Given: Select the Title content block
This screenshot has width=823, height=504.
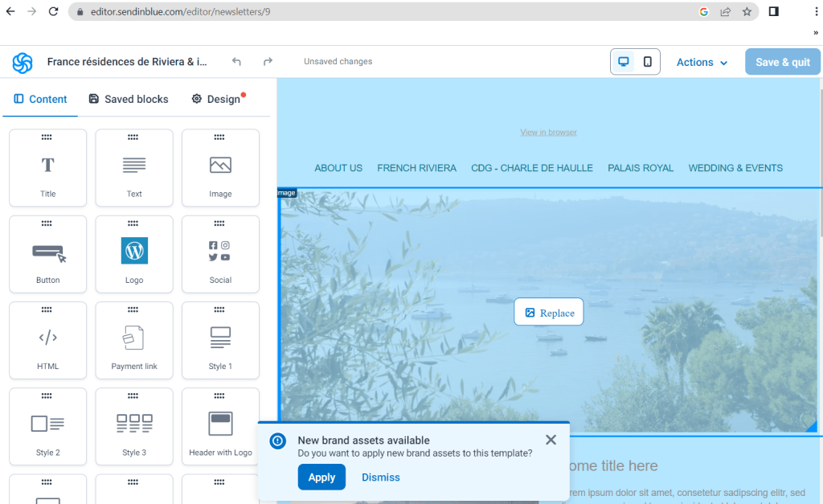Looking at the screenshot, I should pos(48,168).
